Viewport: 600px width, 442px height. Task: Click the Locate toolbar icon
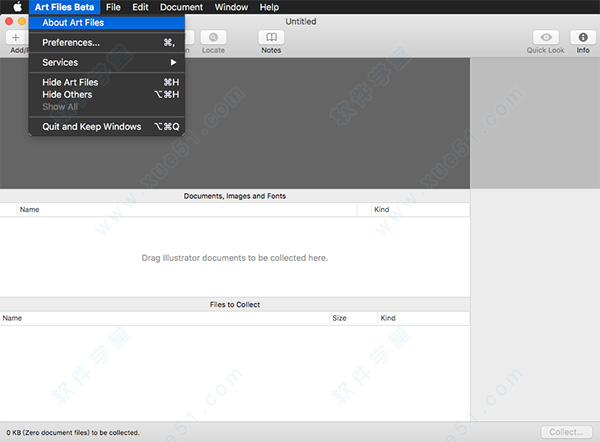tap(213, 38)
